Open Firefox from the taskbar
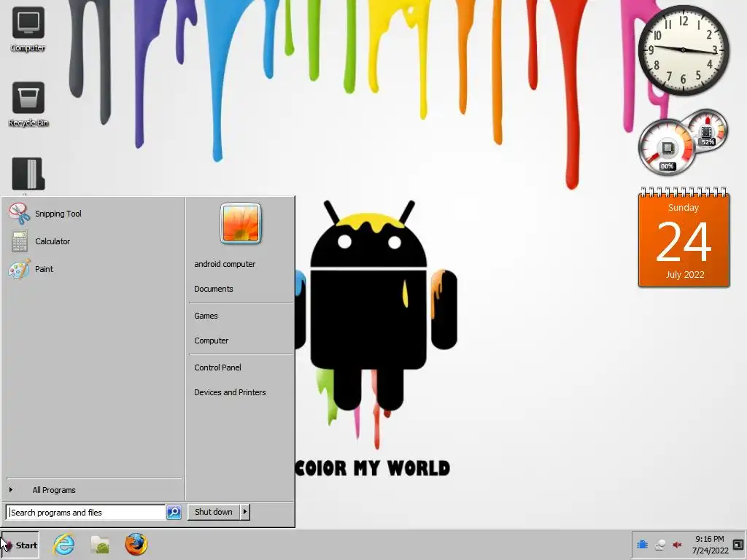747x560 pixels. (x=136, y=544)
